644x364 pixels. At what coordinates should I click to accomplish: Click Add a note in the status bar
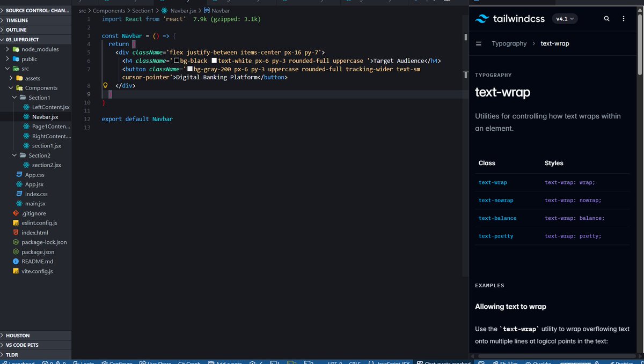(x=225, y=362)
